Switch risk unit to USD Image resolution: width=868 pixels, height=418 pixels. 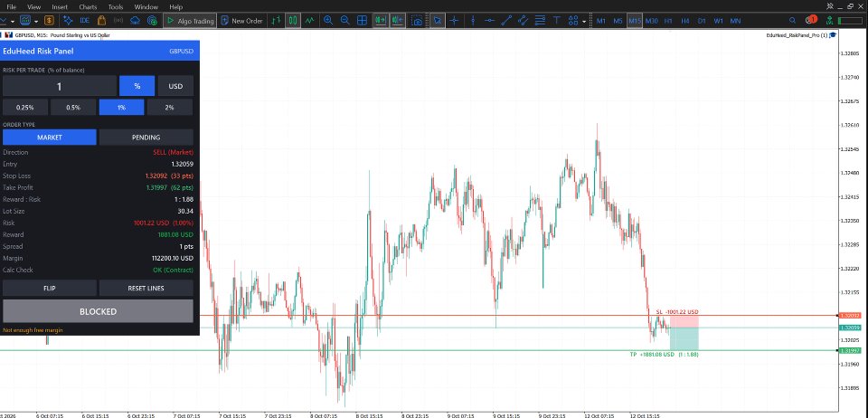click(x=175, y=86)
